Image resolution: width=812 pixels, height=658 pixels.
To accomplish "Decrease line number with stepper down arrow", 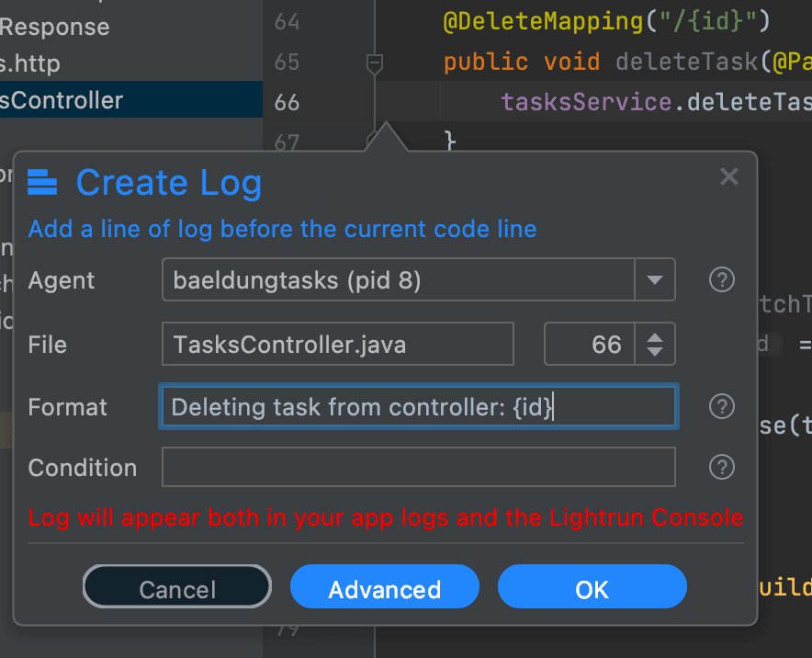I will point(655,352).
